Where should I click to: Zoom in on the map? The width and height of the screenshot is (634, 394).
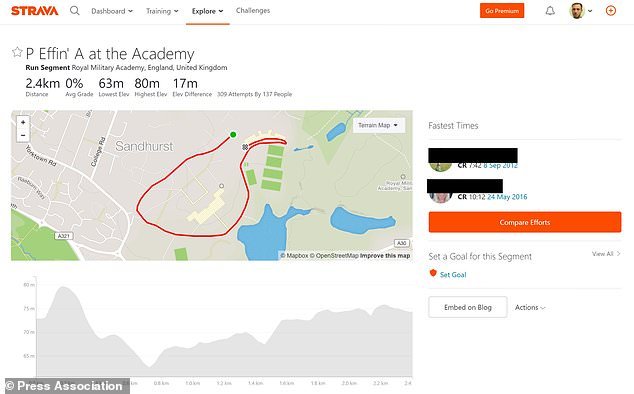(23, 122)
